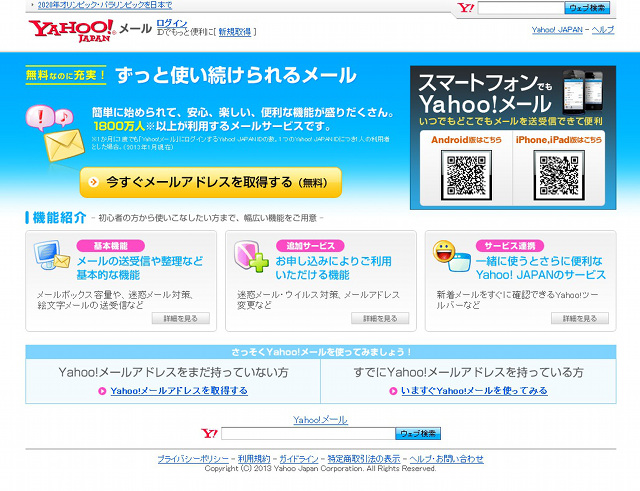This screenshot has width=640, height=491.
Task: Focus the top web search input field
Action: (x=521, y=8)
